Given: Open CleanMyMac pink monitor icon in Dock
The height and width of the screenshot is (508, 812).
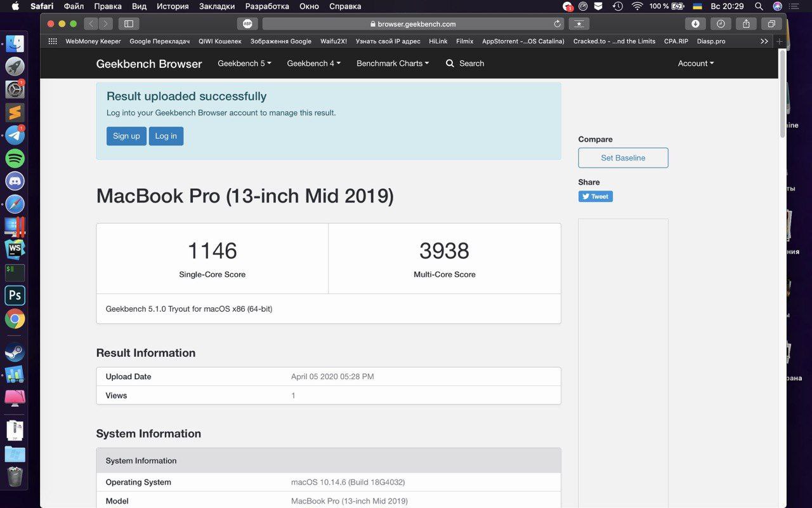Looking at the screenshot, I should pyautogui.click(x=15, y=398).
